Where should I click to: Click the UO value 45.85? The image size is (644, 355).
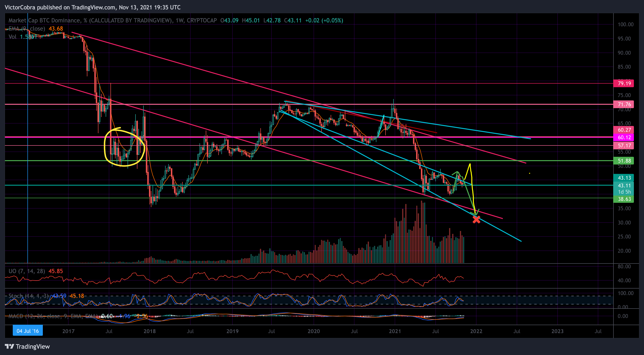[x=56, y=271]
